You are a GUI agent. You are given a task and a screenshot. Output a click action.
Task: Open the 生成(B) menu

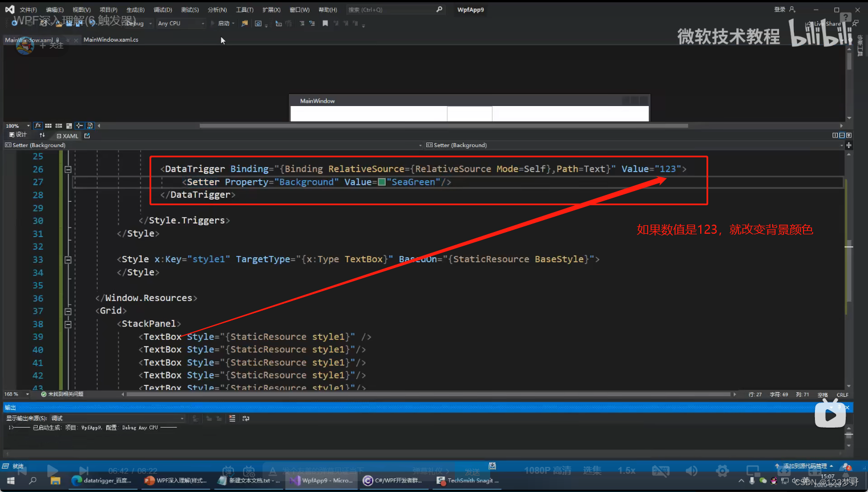[x=135, y=10]
